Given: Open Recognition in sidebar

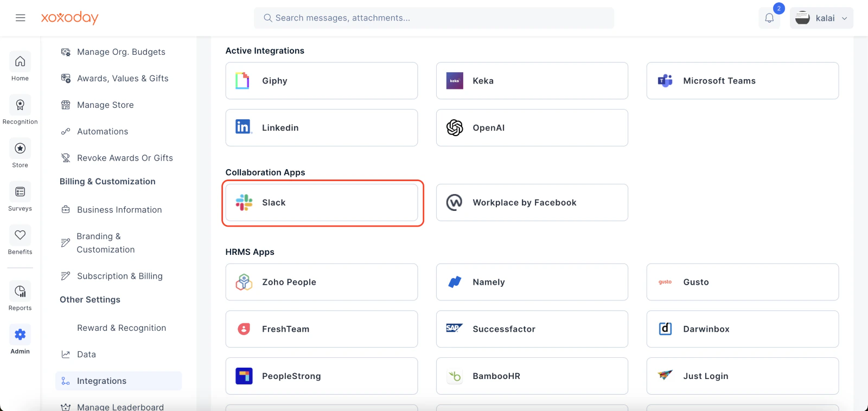Looking at the screenshot, I should 20,110.
